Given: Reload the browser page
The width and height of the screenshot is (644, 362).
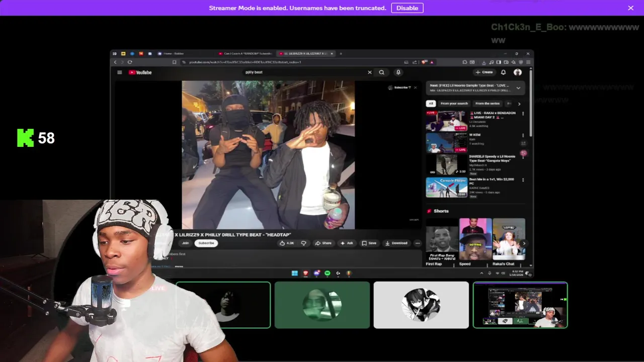Looking at the screenshot, I should 130,62.
